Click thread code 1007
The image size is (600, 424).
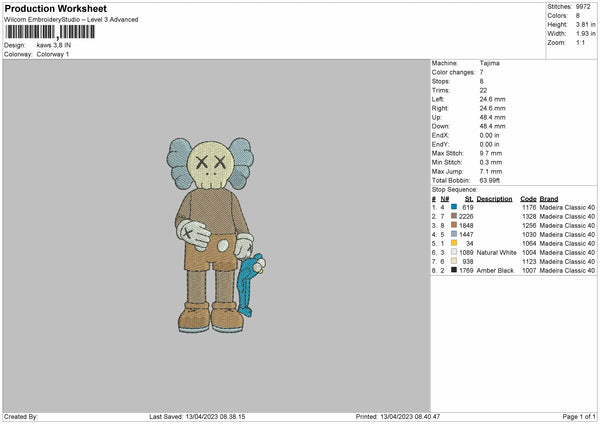529,270
